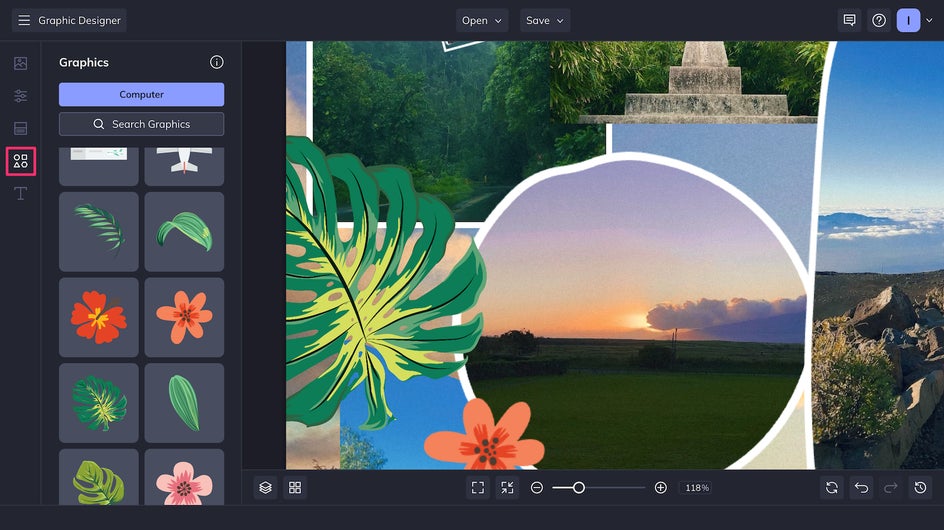
Task: Open the Image Manager sidebar icon
Action: pyautogui.click(x=20, y=63)
